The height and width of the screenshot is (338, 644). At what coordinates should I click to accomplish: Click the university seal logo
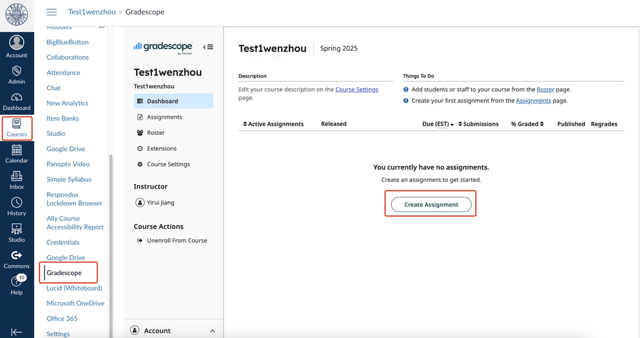[17, 15]
